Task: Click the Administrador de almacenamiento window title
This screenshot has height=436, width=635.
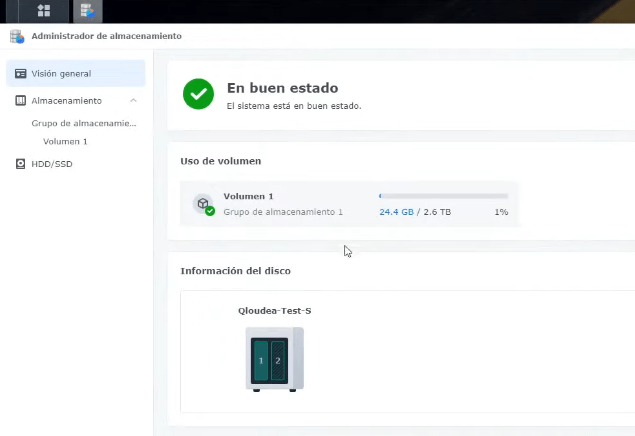Action: [107, 36]
